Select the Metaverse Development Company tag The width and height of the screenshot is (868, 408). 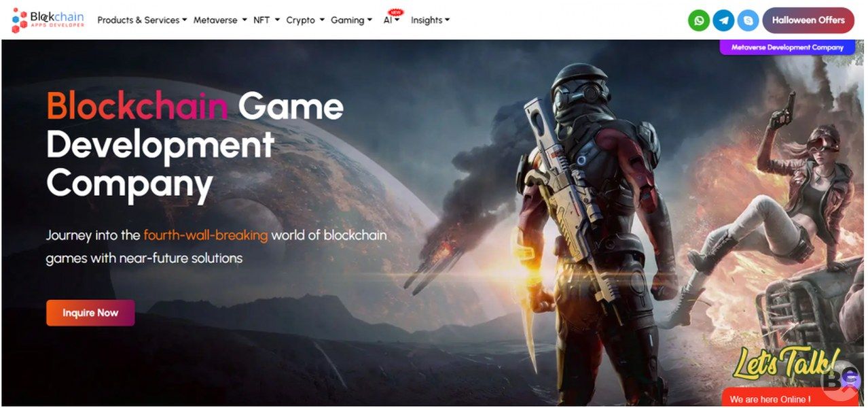click(786, 48)
